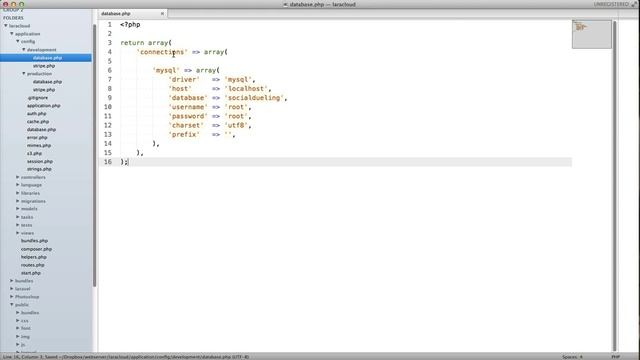The width and height of the screenshot is (640, 360).
Task: Open the PHP syntax selector in status bar
Action: pos(616,357)
